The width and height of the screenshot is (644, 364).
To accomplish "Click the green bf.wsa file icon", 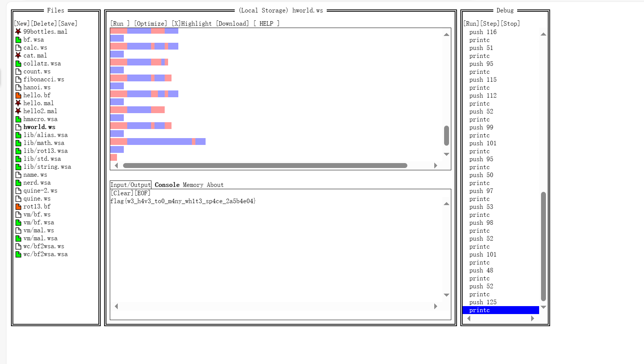I will pos(18,40).
